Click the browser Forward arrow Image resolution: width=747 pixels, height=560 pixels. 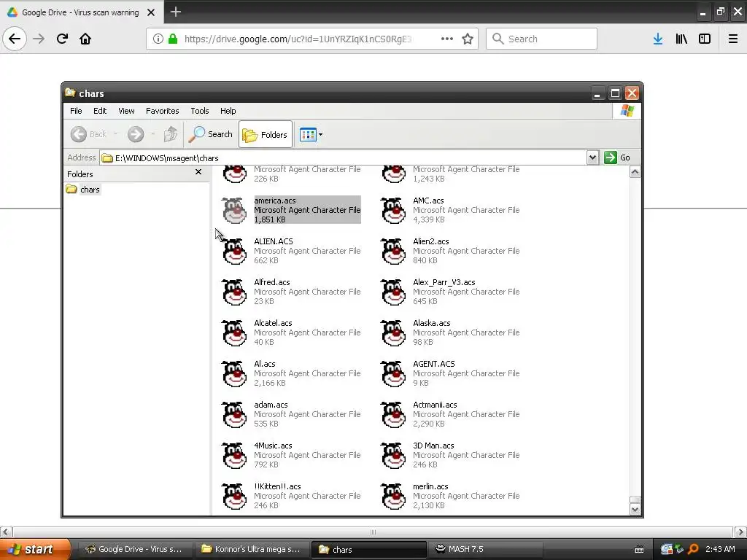39,39
